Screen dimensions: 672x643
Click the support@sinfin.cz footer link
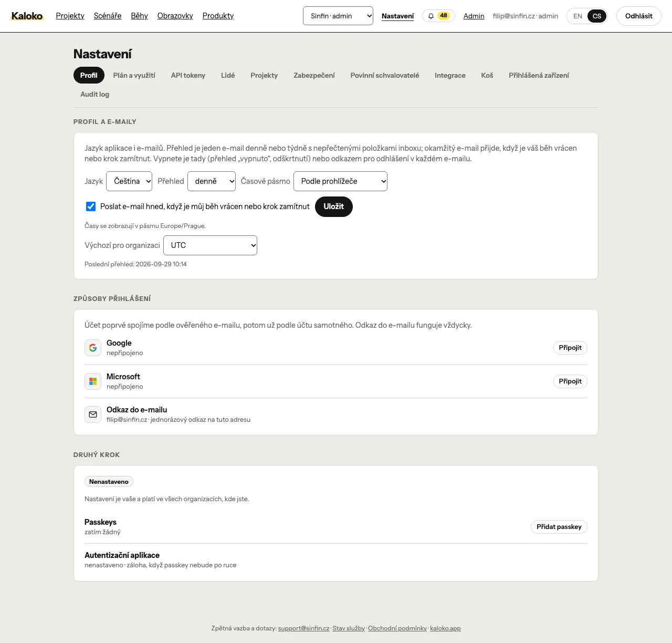304,628
